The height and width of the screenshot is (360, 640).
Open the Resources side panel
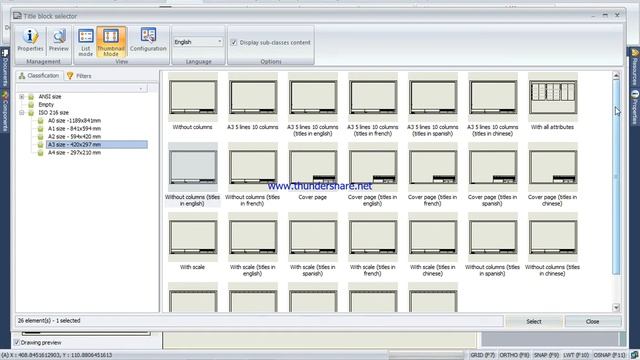(635, 68)
